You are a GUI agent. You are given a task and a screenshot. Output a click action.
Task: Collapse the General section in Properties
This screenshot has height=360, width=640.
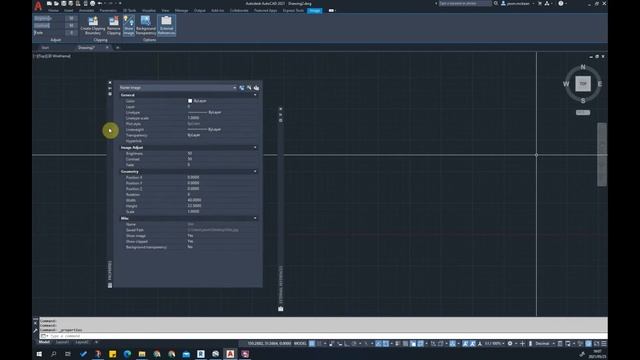click(255, 95)
